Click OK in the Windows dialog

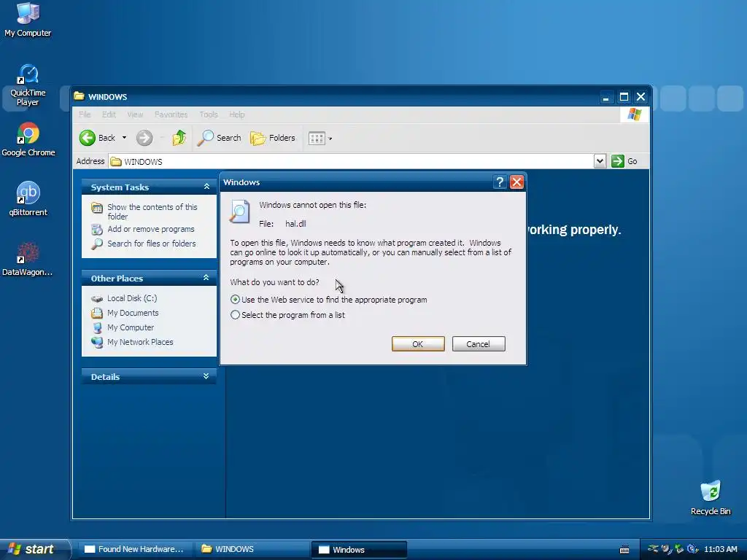[418, 344]
